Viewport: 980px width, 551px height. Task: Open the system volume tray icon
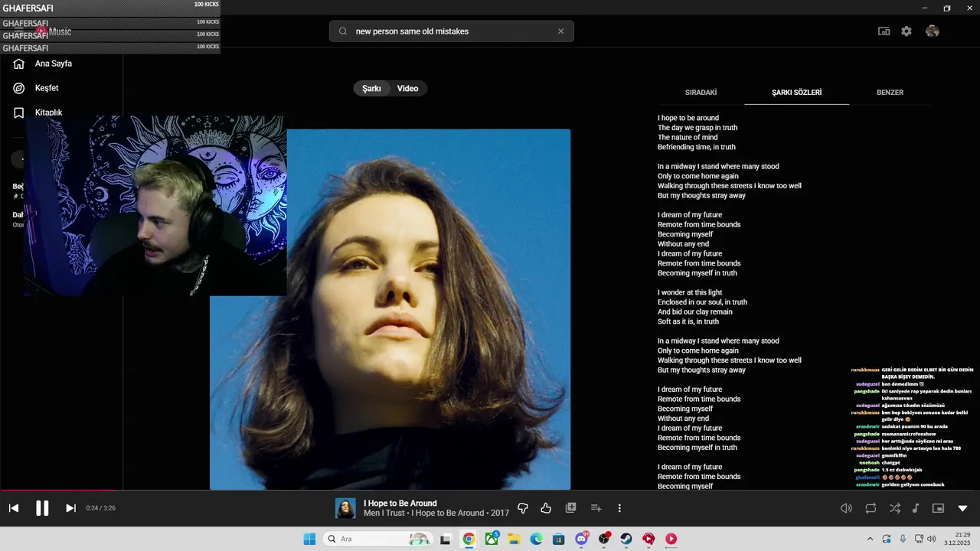[931, 539]
